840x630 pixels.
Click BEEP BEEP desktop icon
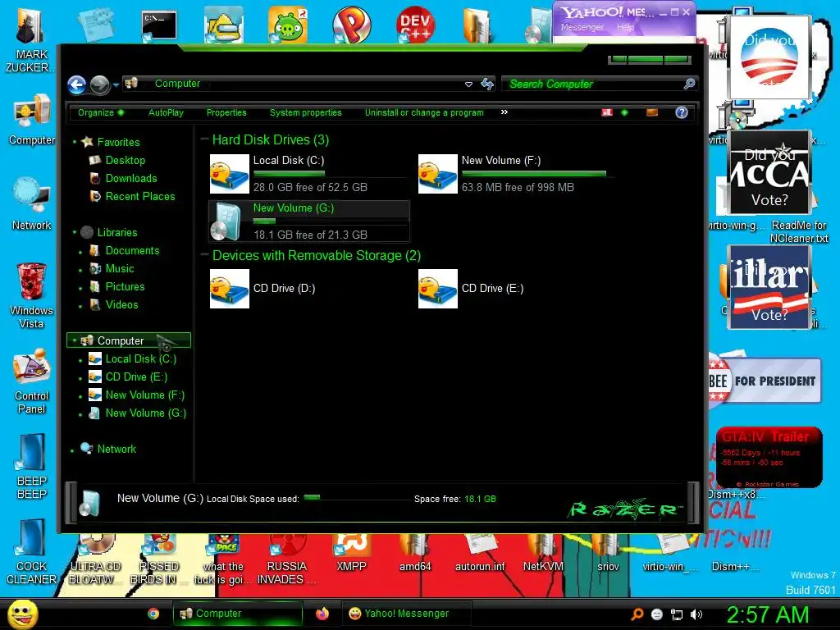31,467
